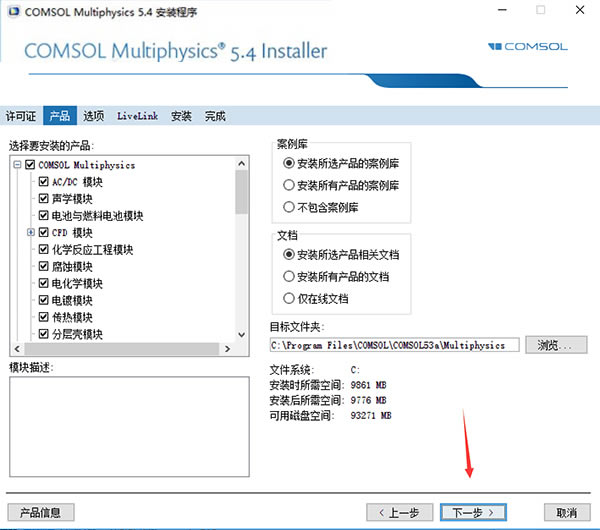Minimize the installer window
The image size is (600, 530).
pyautogui.click(x=502, y=10)
